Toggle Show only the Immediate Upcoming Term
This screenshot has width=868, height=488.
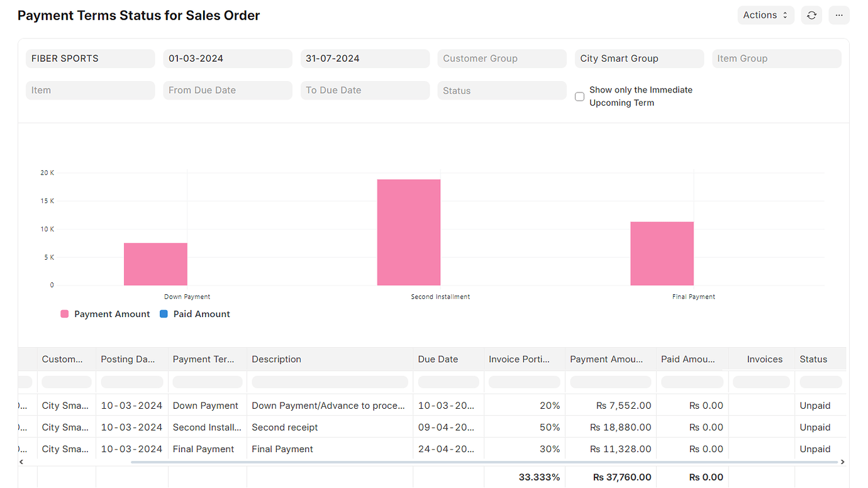[580, 96]
